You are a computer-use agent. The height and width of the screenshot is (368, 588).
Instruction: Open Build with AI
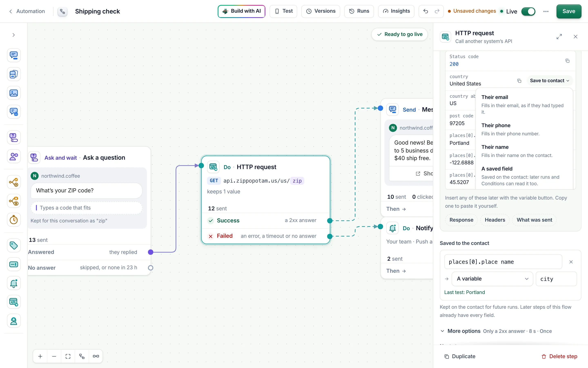click(241, 11)
